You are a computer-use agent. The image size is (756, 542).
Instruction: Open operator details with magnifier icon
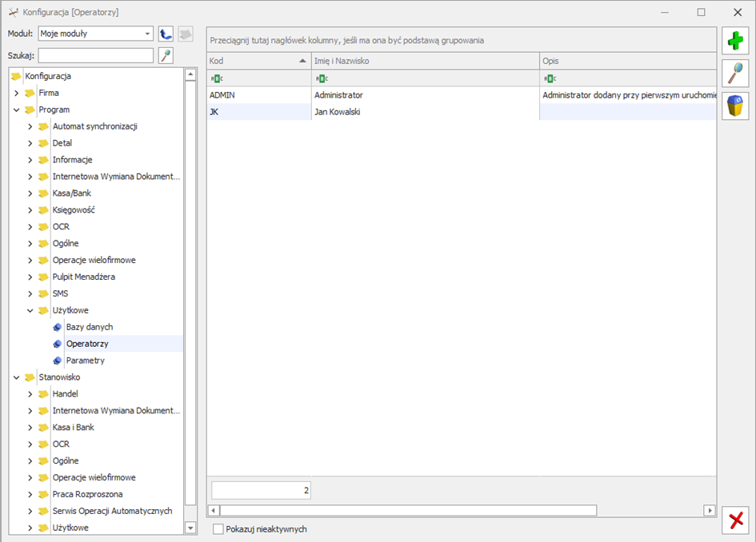click(x=735, y=74)
